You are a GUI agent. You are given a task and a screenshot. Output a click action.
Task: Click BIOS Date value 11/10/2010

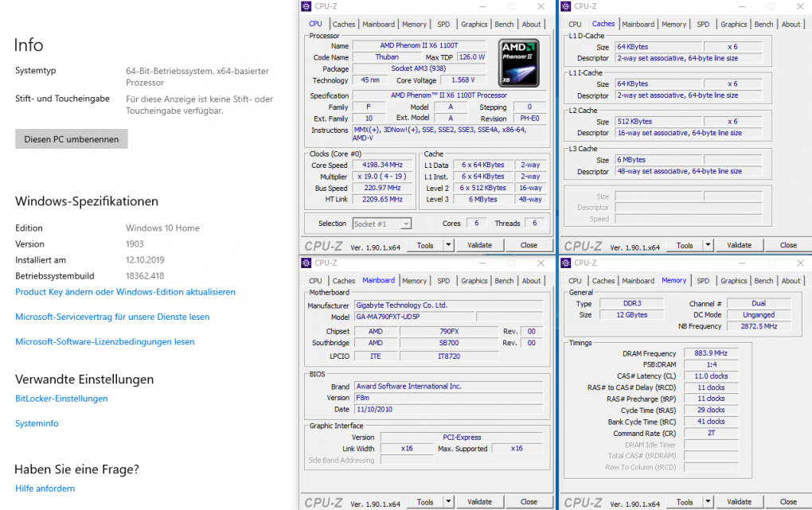[x=448, y=409]
